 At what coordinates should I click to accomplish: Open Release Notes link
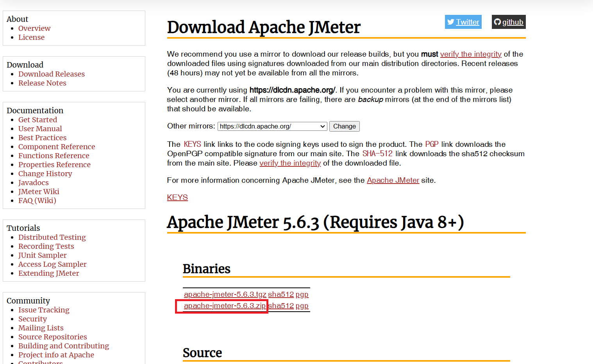pos(42,83)
